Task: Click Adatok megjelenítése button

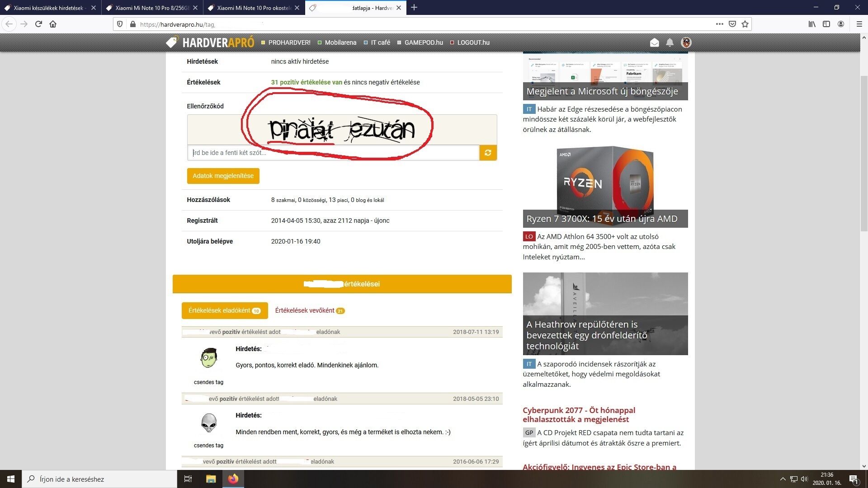Action: click(223, 176)
